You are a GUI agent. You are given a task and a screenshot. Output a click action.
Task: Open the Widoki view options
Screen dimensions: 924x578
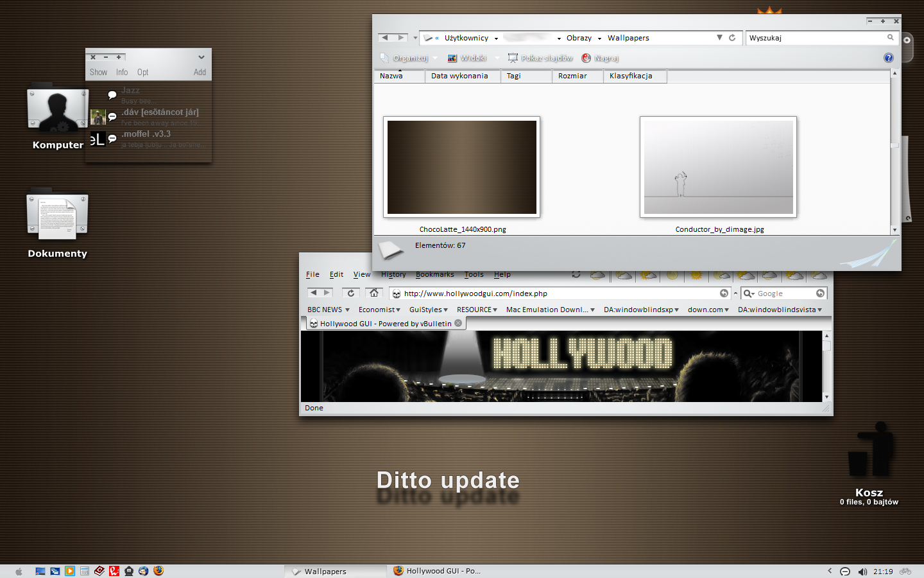473,58
